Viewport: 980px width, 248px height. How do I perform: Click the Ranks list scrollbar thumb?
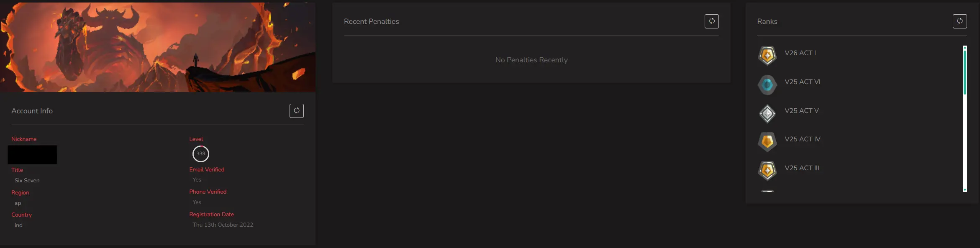pyautogui.click(x=965, y=71)
